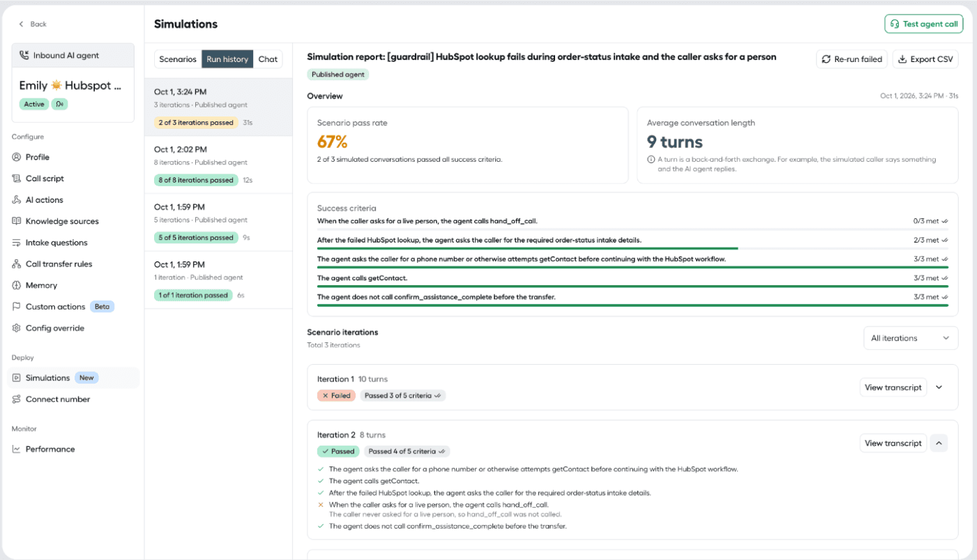Open Knowledge sources section
977x560 pixels.
point(62,221)
